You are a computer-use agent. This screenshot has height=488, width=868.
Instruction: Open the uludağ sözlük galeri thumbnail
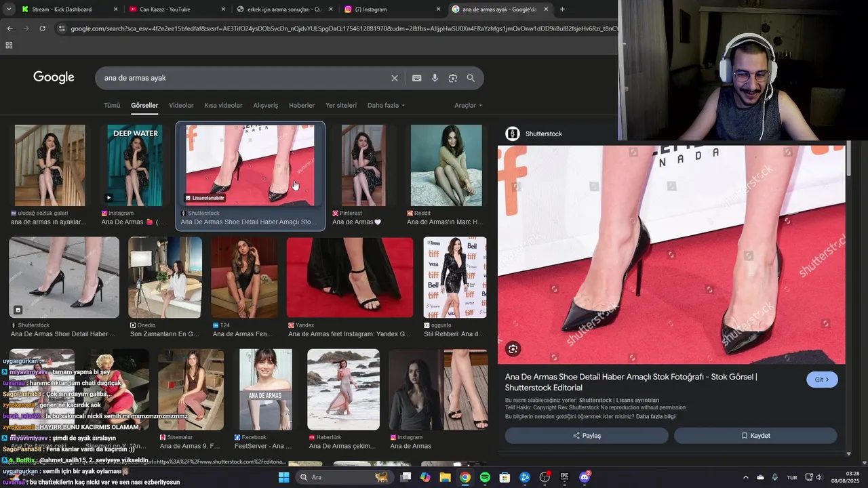(50, 165)
